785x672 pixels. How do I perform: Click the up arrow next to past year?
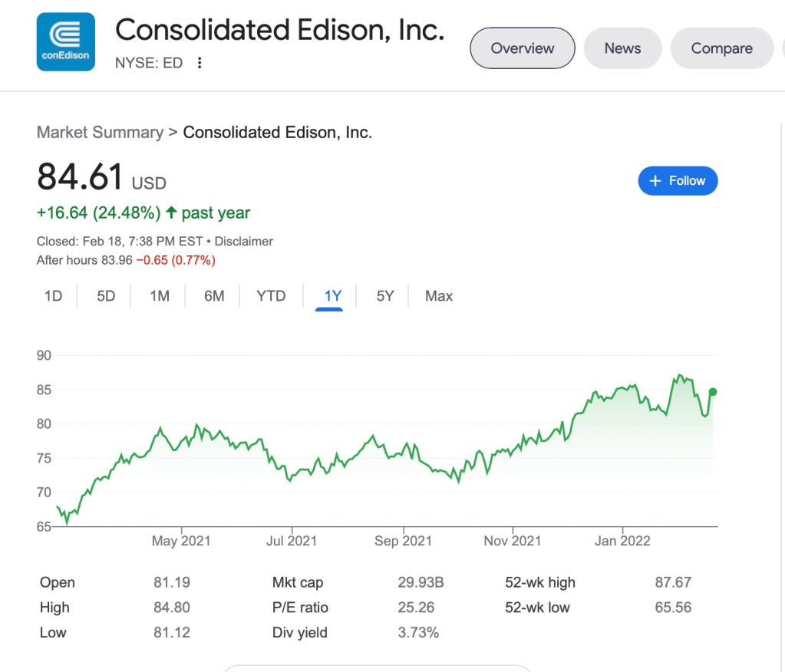[171, 212]
